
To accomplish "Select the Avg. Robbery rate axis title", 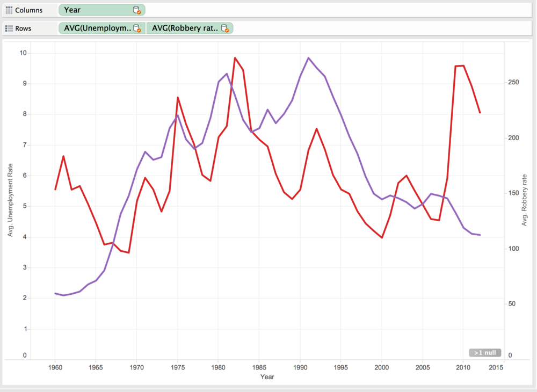I will [524, 200].
